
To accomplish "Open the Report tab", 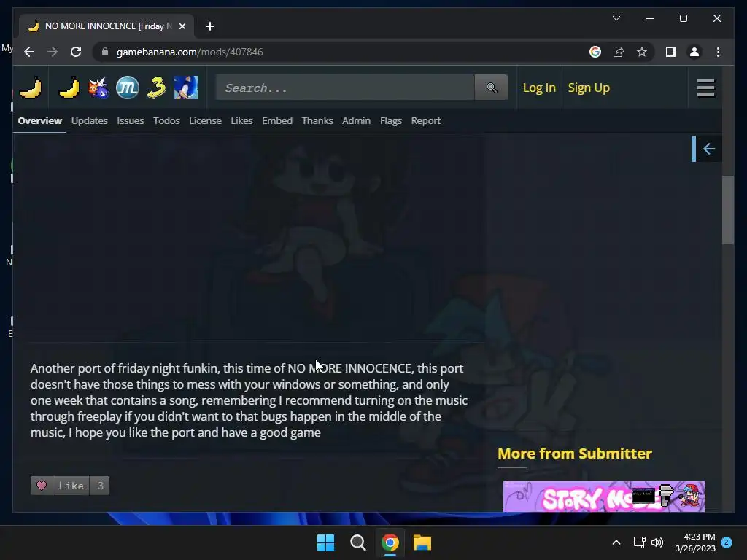I will [426, 120].
